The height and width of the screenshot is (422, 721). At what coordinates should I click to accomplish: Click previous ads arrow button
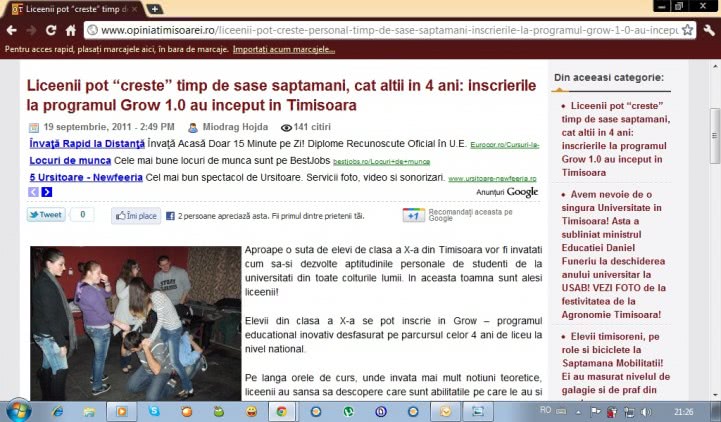pos(34,192)
